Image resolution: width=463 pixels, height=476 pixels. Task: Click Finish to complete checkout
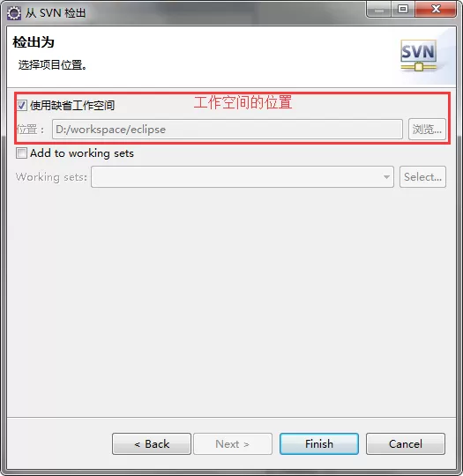[319, 443]
